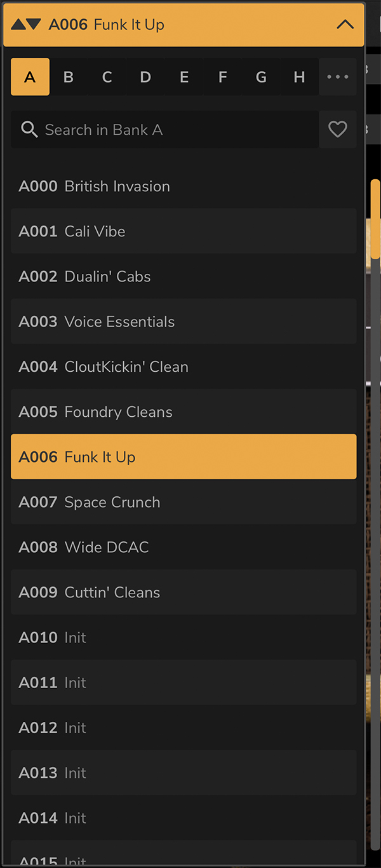381x868 pixels.
Task: Click the down triangle preset arrow
Action: click(34, 25)
